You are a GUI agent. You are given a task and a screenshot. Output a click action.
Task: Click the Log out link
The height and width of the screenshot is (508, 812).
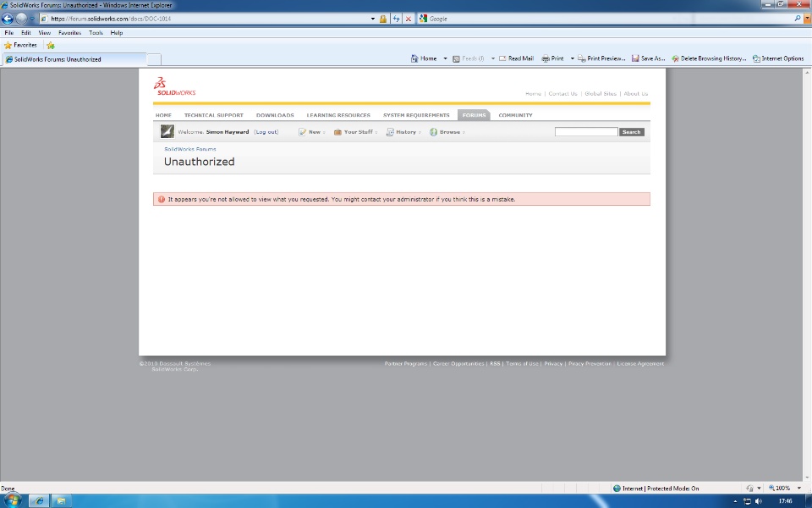266,132
